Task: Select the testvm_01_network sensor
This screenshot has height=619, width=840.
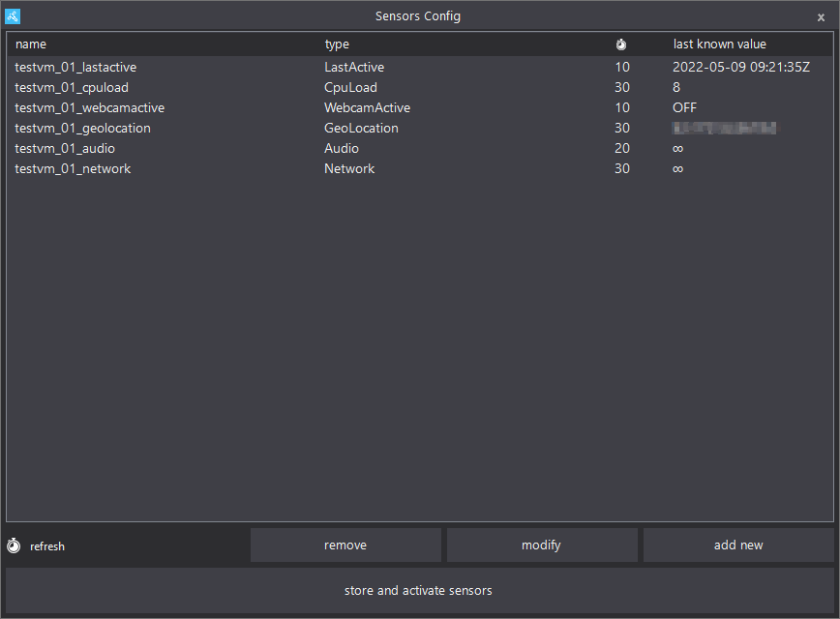Action: pos(73,169)
